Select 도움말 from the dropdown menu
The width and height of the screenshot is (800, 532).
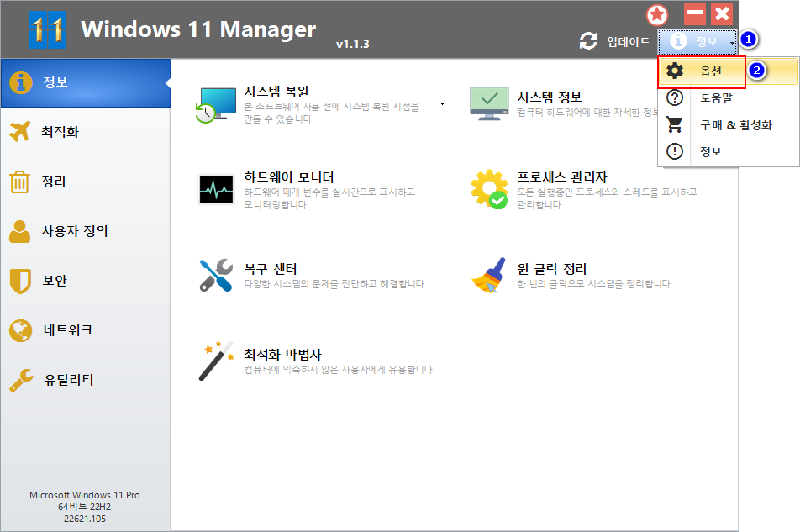pyautogui.click(x=729, y=97)
